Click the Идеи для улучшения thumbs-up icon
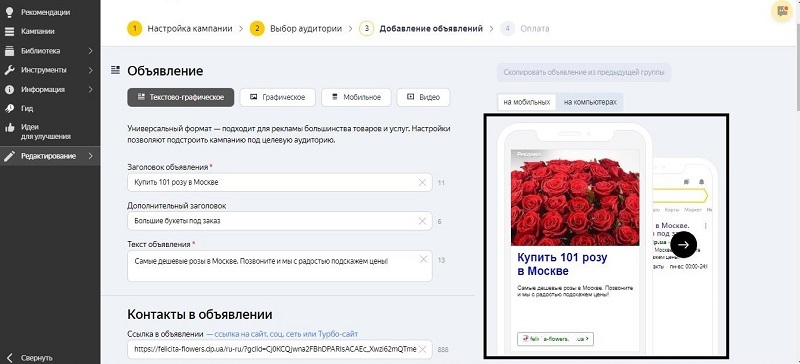 click(x=9, y=128)
